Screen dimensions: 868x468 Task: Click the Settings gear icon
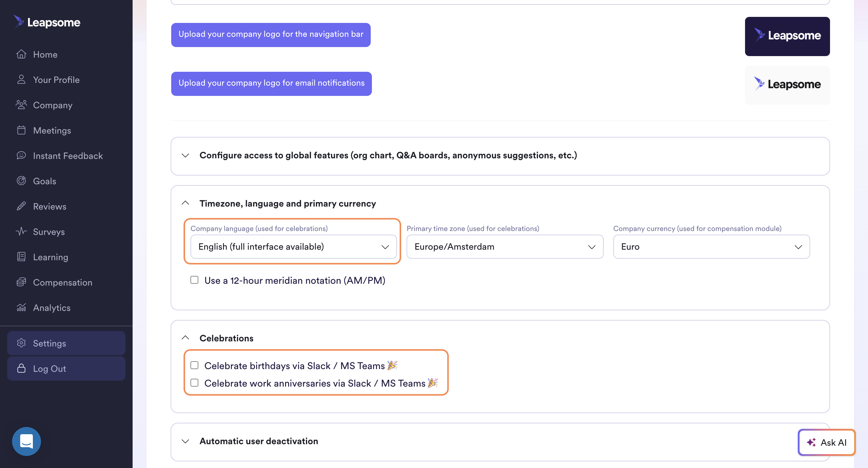pos(21,343)
